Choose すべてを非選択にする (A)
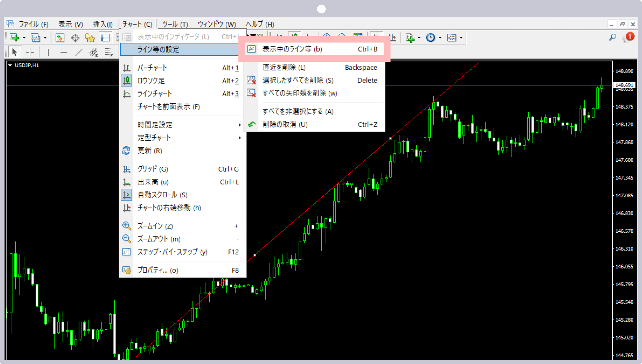Image resolution: width=642 pixels, height=364 pixels. [x=314, y=112]
